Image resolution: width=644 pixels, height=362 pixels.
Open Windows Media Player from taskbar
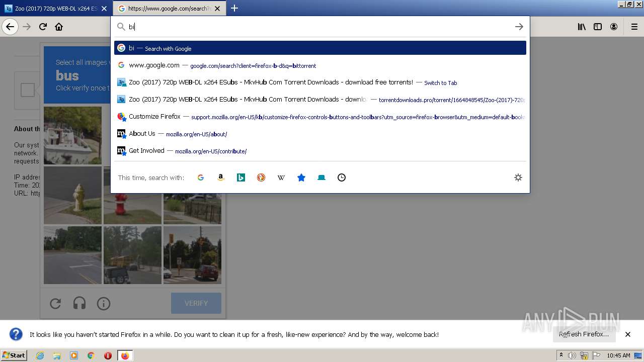(74, 355)
